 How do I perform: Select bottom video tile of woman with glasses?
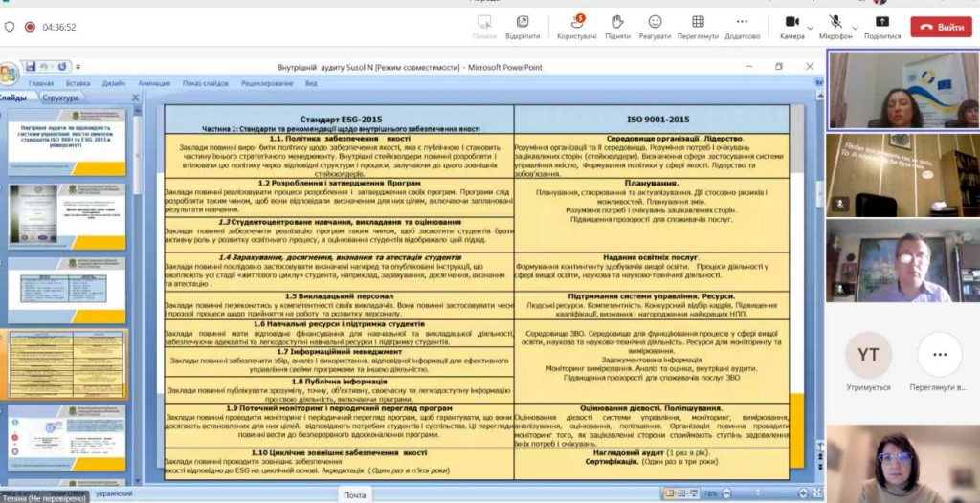pyautogui.click(x=903, y=464)
